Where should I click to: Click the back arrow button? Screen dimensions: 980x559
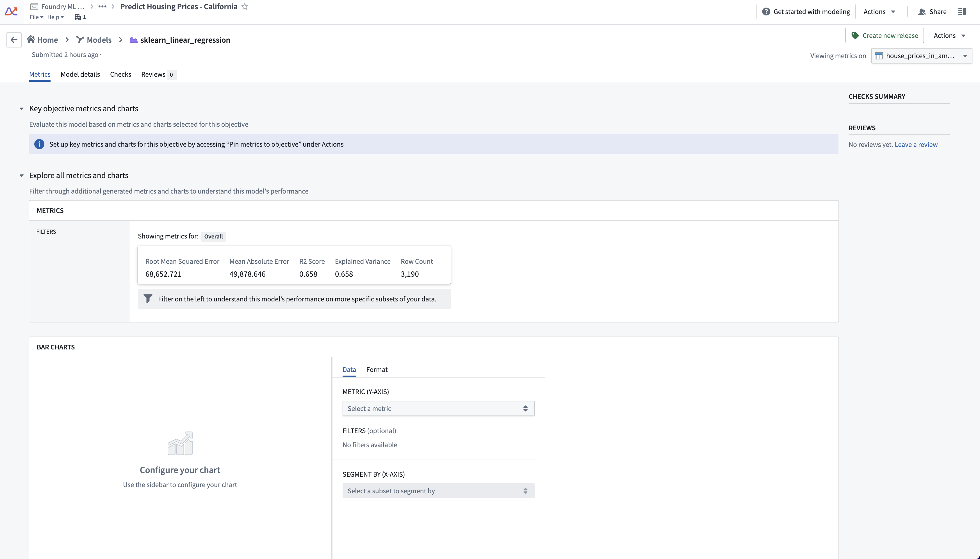[14, 40]
